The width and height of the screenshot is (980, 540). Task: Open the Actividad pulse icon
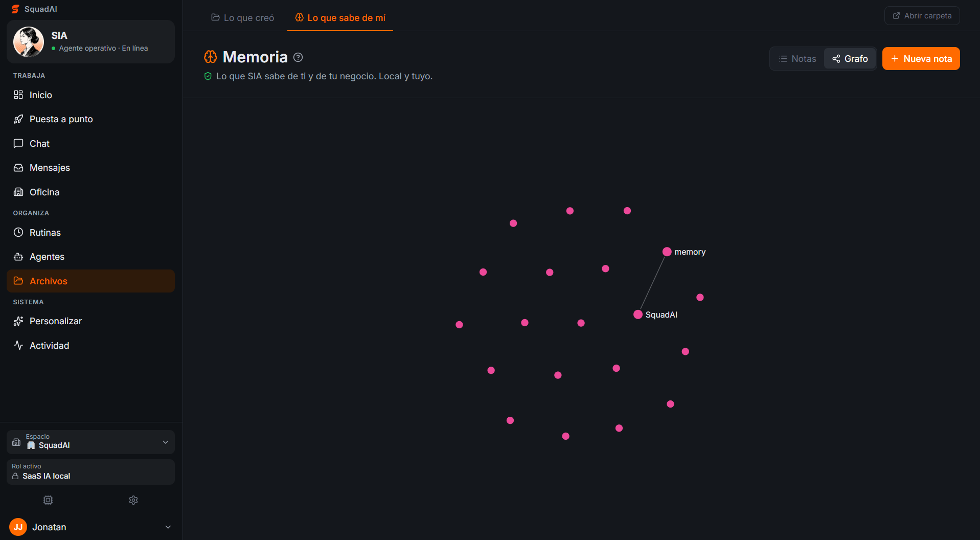pos(18,346)
